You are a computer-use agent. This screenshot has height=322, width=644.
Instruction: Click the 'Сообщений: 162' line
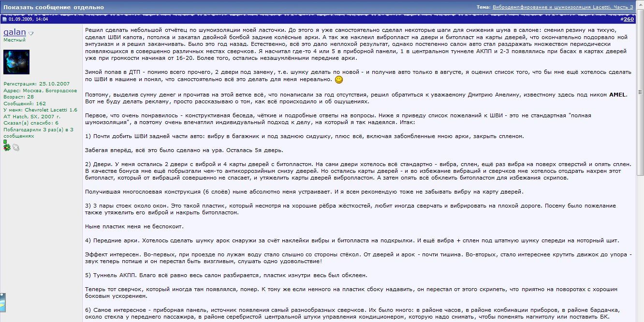point(25,103)
